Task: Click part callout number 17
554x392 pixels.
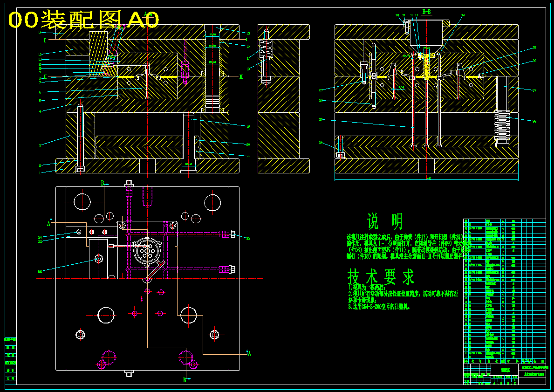Action: pyautogui.click(x=248, y=58)
